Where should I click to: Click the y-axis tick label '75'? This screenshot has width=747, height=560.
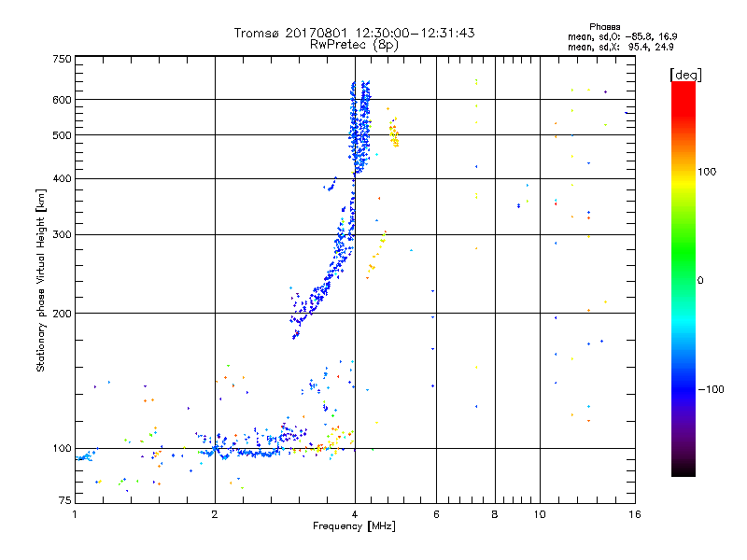65,500
